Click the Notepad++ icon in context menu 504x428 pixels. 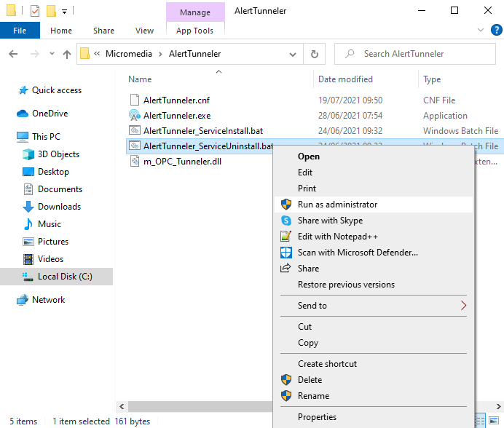point(286,237)
